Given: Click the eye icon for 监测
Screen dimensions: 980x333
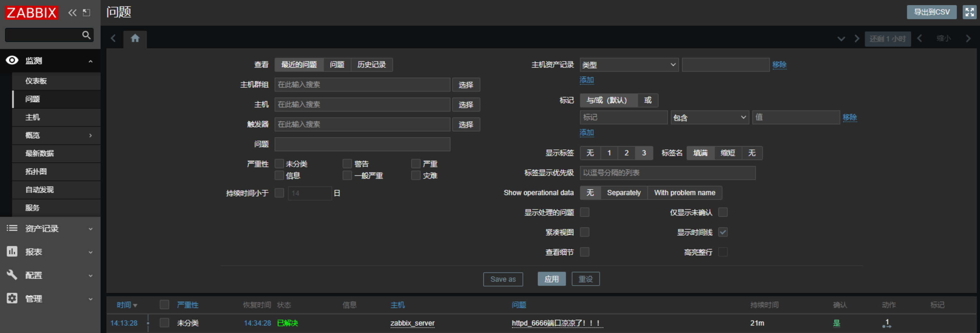Looking at the screenshot, I should 12,60.
